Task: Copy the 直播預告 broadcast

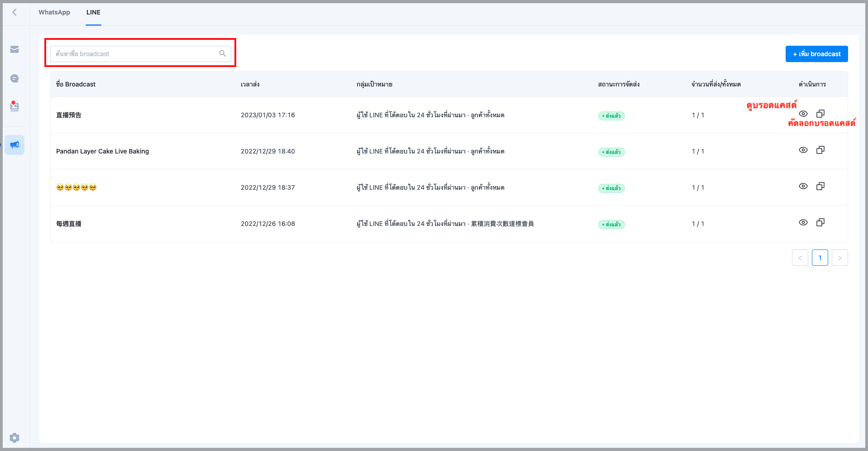Action: pyautogui.click(x=820, y=114)
